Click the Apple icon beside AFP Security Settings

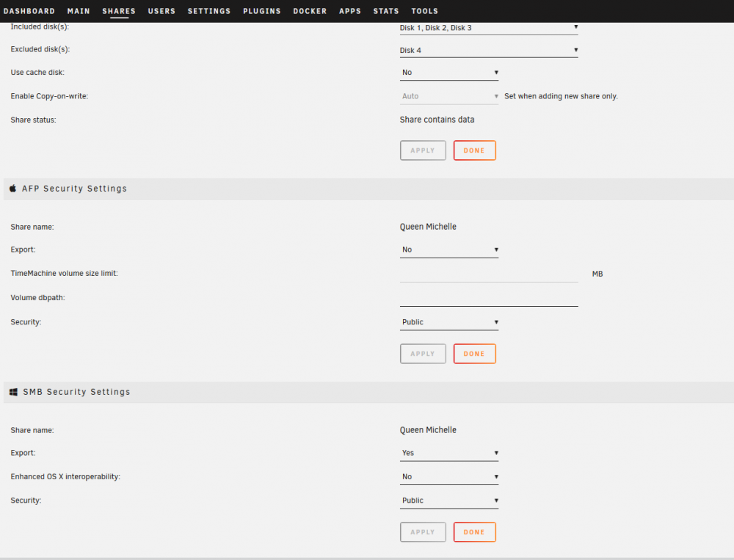click(13, 188)
